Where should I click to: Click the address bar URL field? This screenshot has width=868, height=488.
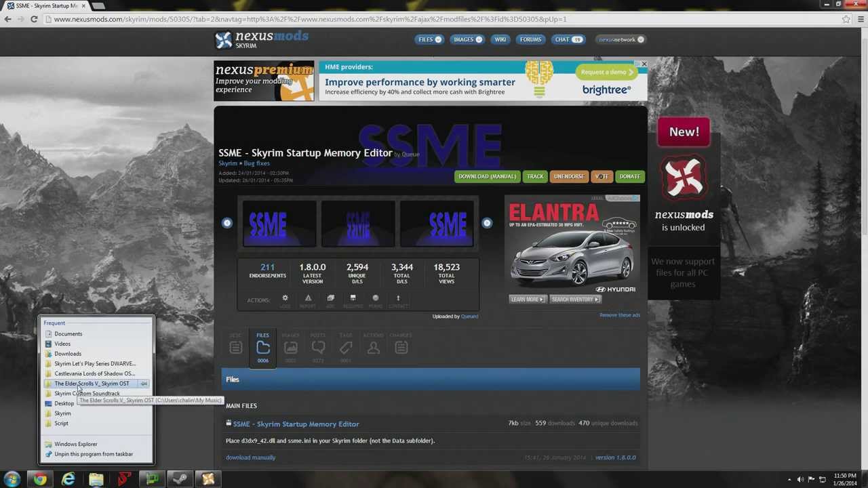click(x=441, y=19)
